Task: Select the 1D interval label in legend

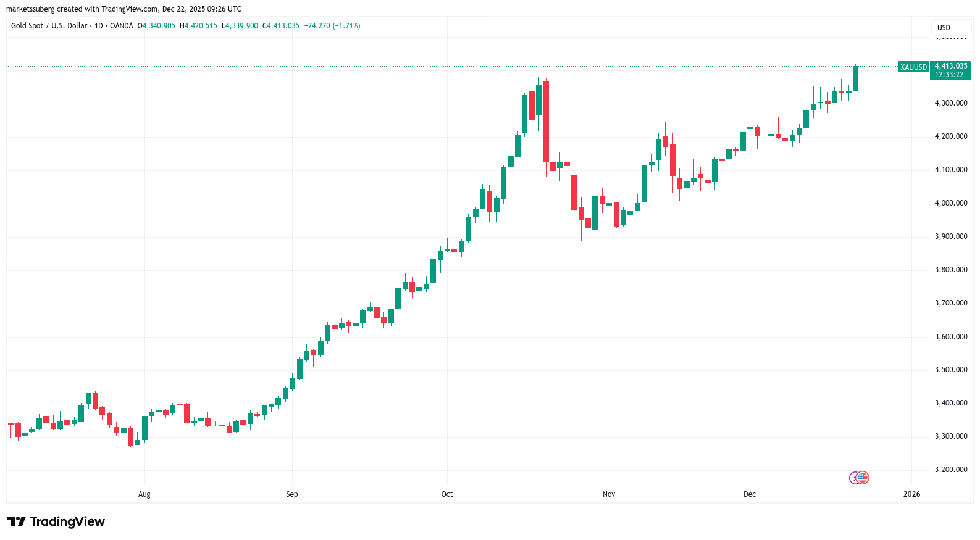Action: tap(98, 26)
